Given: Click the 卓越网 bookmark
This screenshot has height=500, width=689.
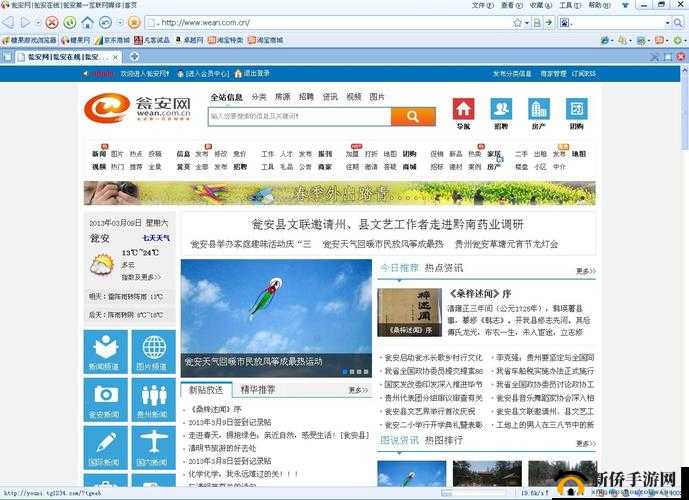Looking at the screenshot, I should 189,40.
